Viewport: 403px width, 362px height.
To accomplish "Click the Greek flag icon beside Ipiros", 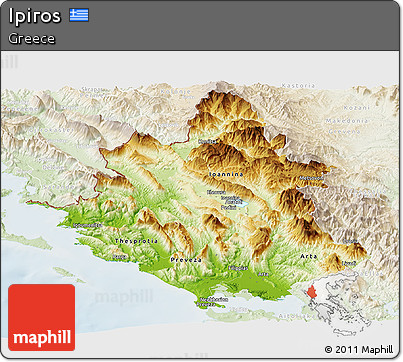I will tap(79, 15).
